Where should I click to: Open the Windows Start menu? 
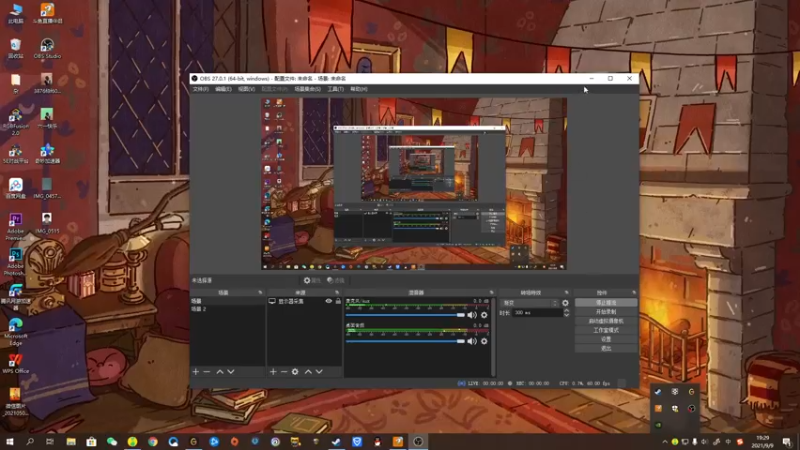(10, 441)
